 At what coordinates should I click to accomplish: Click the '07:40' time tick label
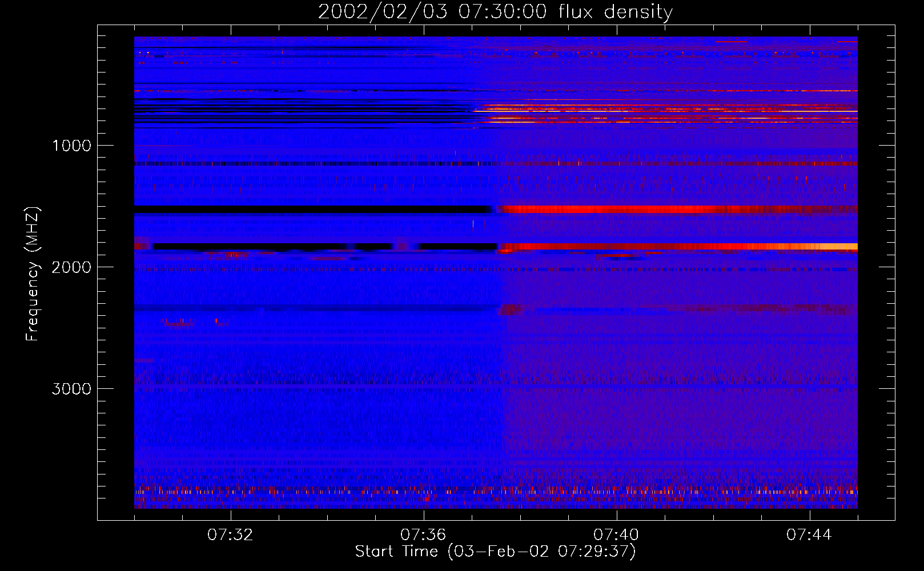(x=616, y=535)
